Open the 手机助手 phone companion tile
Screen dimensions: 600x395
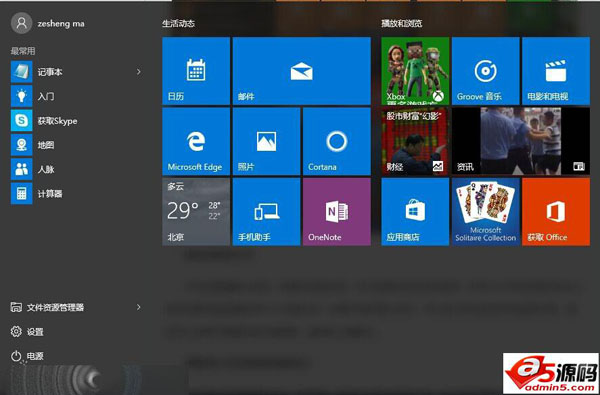coord(266,212)
